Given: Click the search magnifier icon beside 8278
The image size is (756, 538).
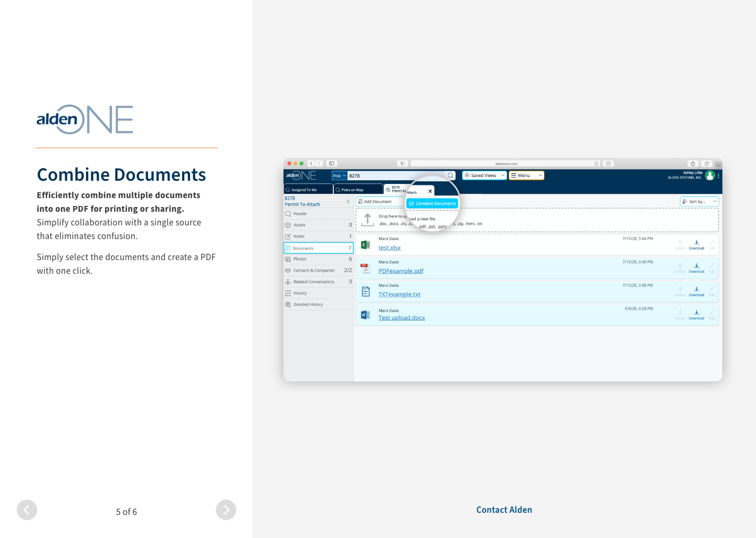Looking at the screenshot, I should (x=450, y=175).
